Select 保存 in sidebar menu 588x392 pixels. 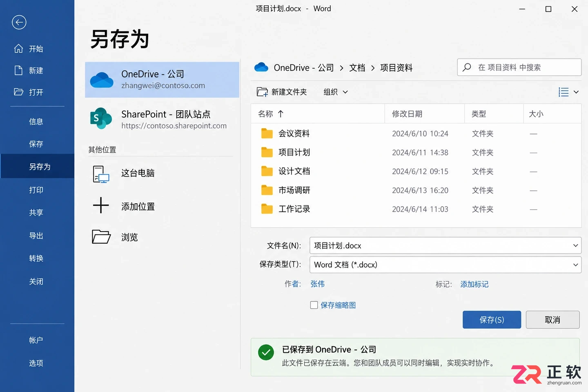[36, 144]
